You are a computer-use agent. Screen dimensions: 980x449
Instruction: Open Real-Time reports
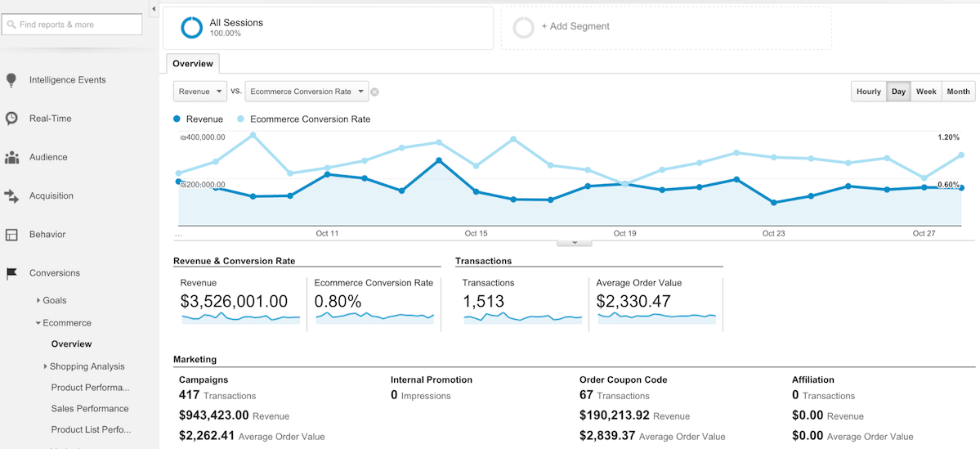(x=51, y=119)
